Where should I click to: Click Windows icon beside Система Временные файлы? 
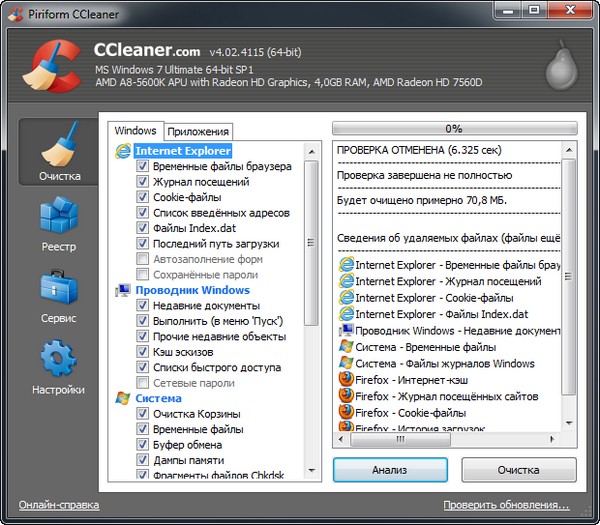[346, 347]
